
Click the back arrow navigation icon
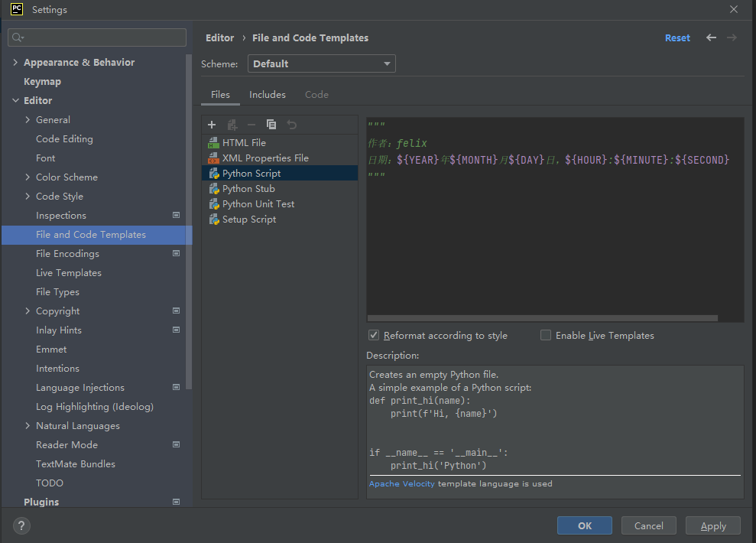point(712,37)
